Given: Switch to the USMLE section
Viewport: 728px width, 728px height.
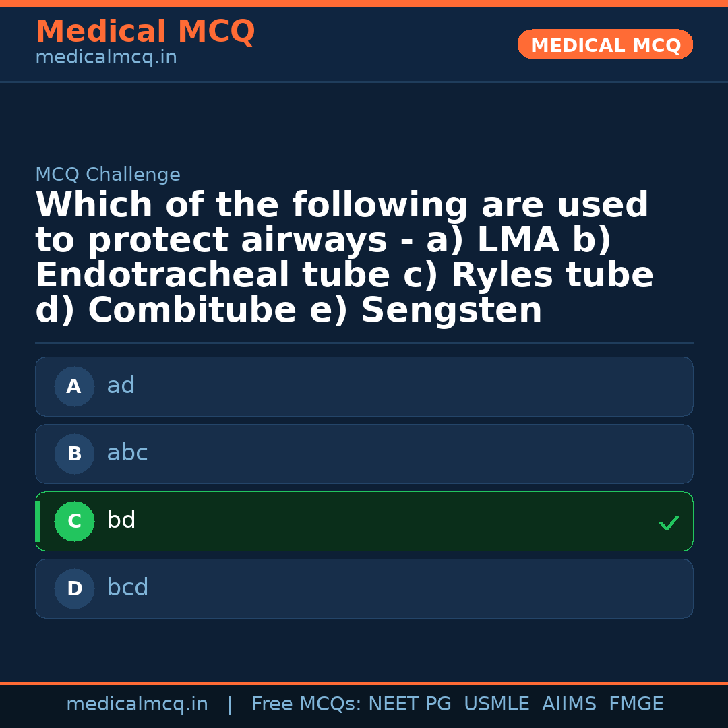Looking at the screenshot, I should [497, 703].
